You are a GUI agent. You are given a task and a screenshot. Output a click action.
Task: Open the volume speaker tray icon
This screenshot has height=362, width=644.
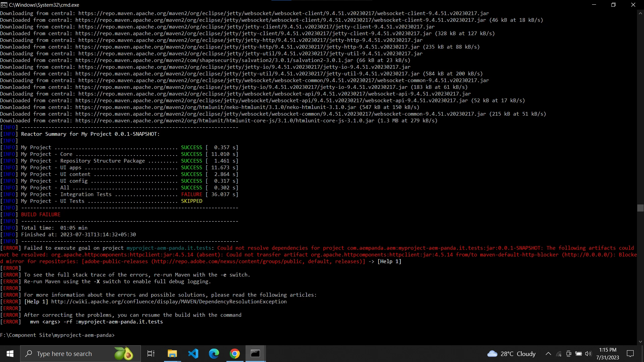click(x=588, y=354)
